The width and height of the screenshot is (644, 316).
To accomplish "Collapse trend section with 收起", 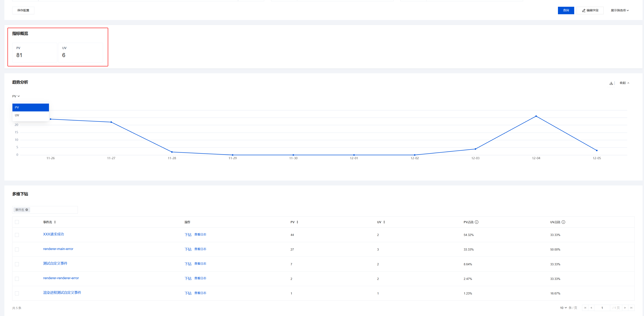I will 624,83.
